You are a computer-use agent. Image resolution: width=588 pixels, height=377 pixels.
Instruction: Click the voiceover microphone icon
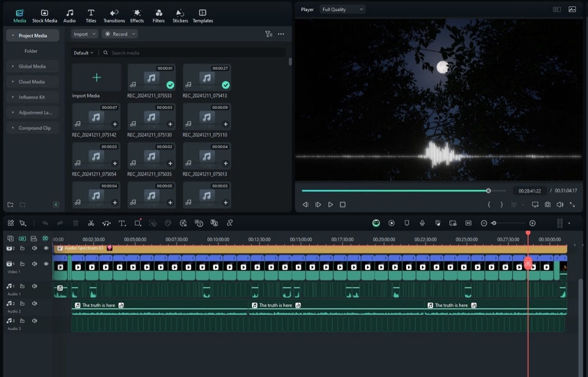(x=422, y=223)
